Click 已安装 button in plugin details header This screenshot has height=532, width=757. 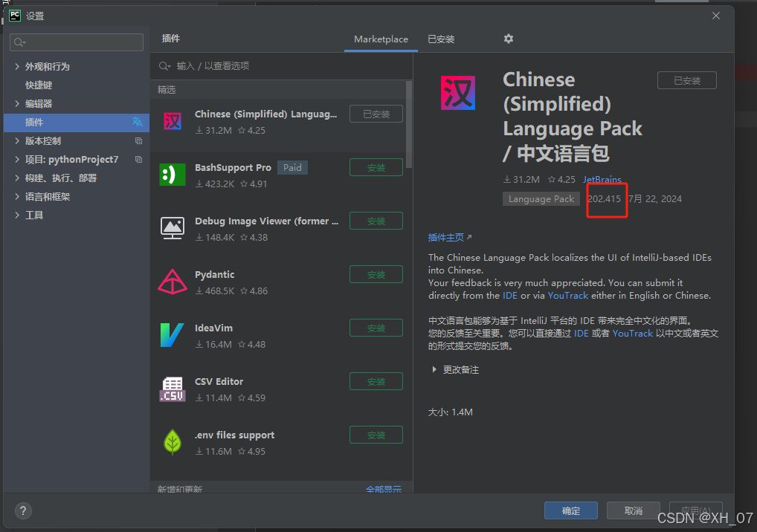coord(687,80)
